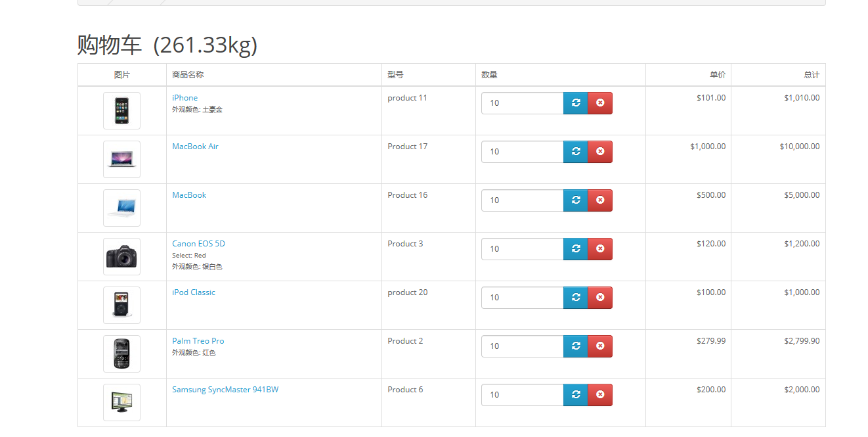Viewport: 868px width, 437px height.
Task: Click the iPhone product thumbnail
Action: [x=121, y=110]
